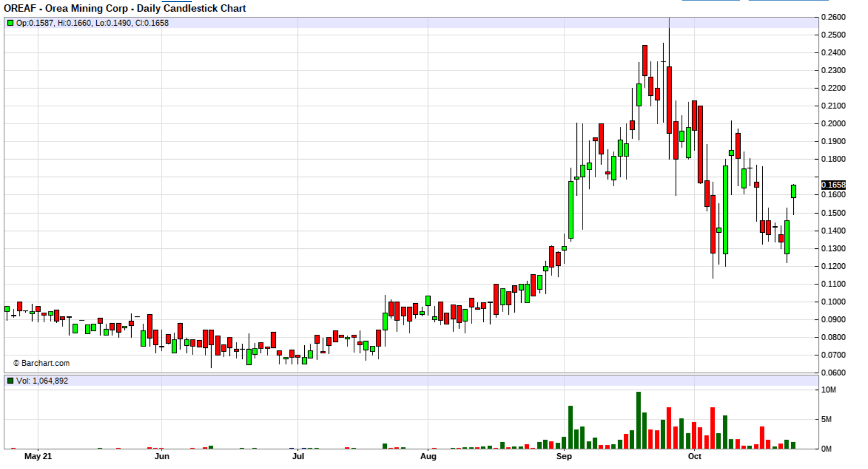Click the 'May 21' date axis label

(x=38, y=456)
